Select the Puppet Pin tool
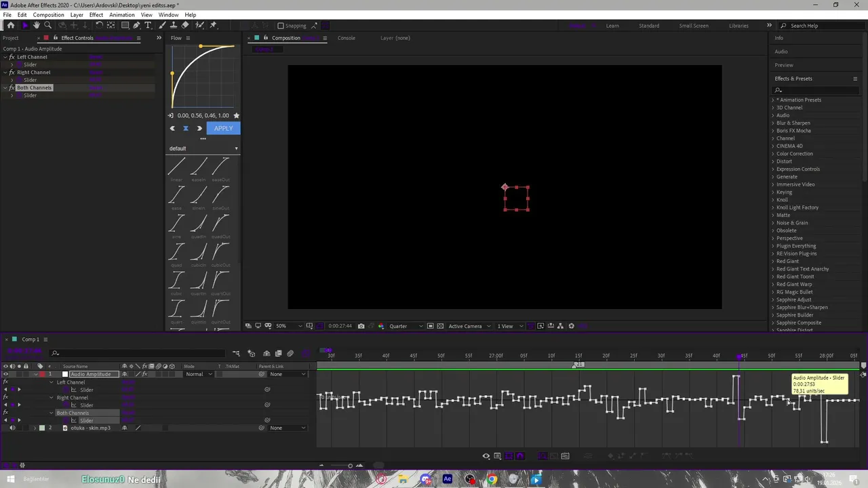The image size is (868, 488). pyautogui.click(x=213, y=25)
